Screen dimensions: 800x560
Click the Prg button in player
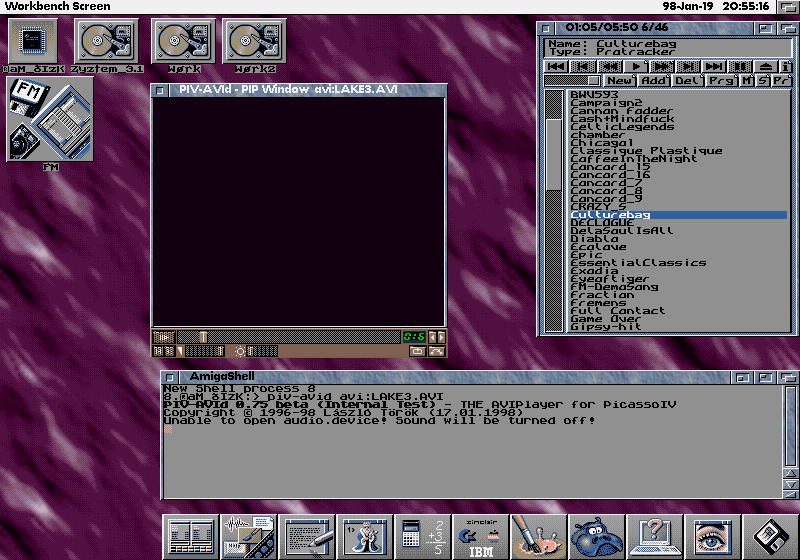click(x=721, y=81)
